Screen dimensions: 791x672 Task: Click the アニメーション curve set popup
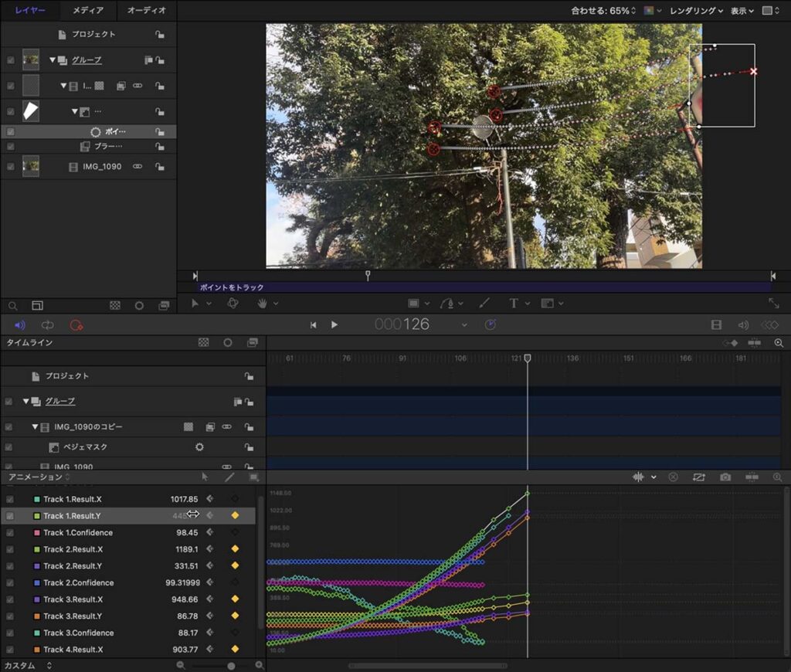[x=39, y=477]
